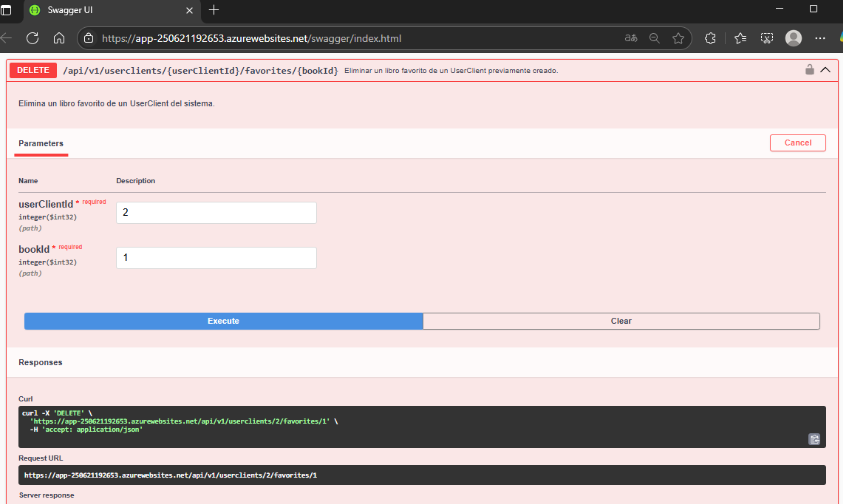Open the favorites list icon

[740, 38]
